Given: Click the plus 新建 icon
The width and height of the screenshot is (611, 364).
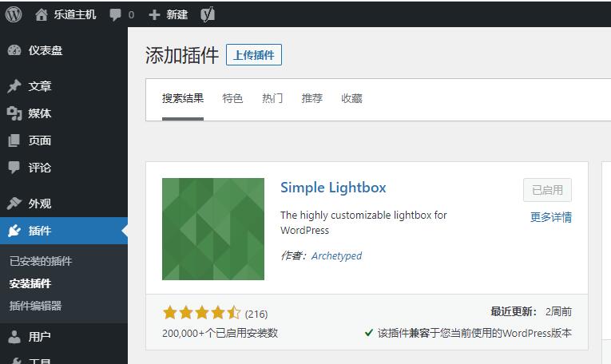Looking at the screenshot, I should point(154,15).
